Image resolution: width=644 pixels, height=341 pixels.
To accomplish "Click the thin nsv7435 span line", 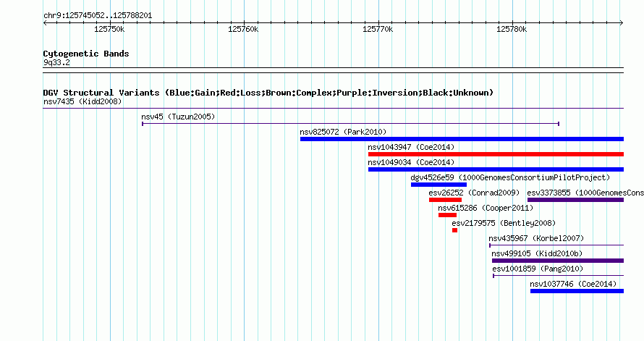I will click(x=334, y=109).
